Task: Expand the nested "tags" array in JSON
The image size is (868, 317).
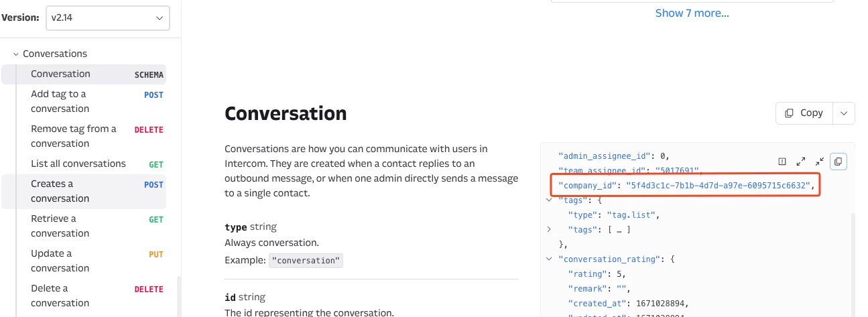Action: point(550,229)
